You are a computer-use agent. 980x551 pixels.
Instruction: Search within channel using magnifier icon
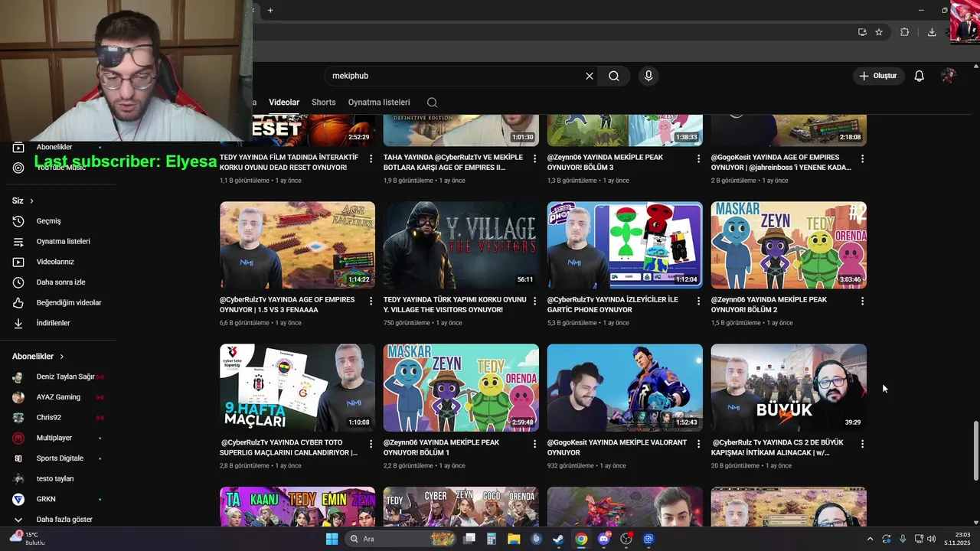pos(432,103)
